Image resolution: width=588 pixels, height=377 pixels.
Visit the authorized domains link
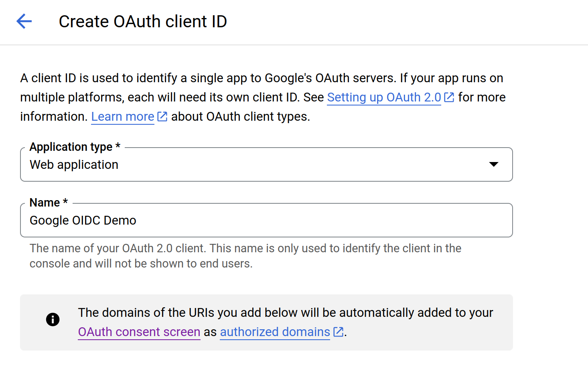(275, 332)
